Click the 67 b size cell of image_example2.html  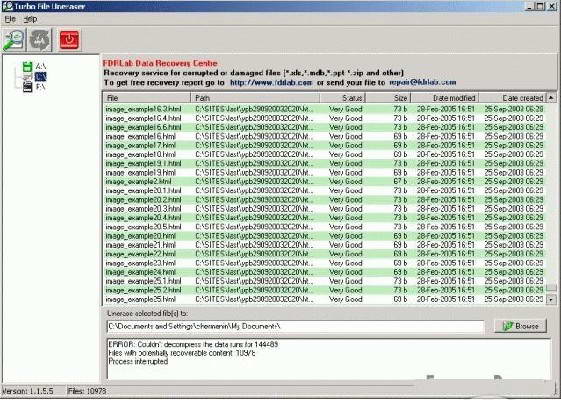click(x=400, y=181)
